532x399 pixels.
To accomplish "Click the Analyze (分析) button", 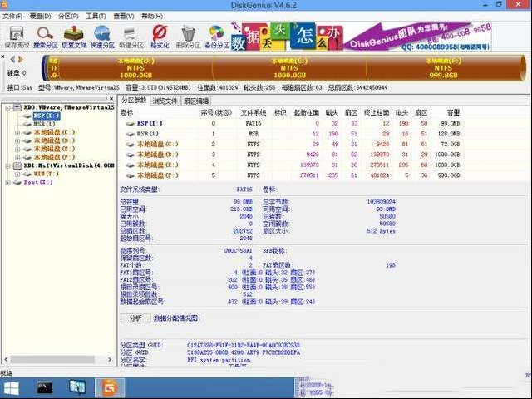I will (x=135, y=318).
